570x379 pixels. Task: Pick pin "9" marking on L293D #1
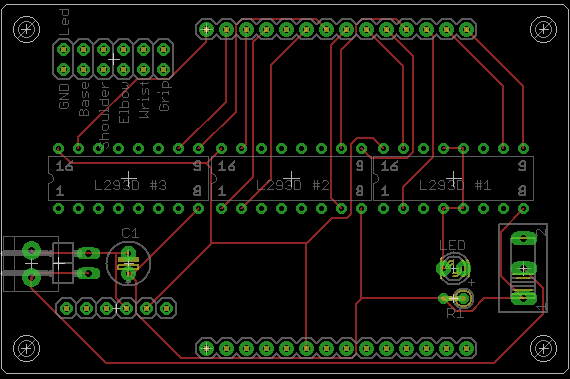[x=522, y=166]
